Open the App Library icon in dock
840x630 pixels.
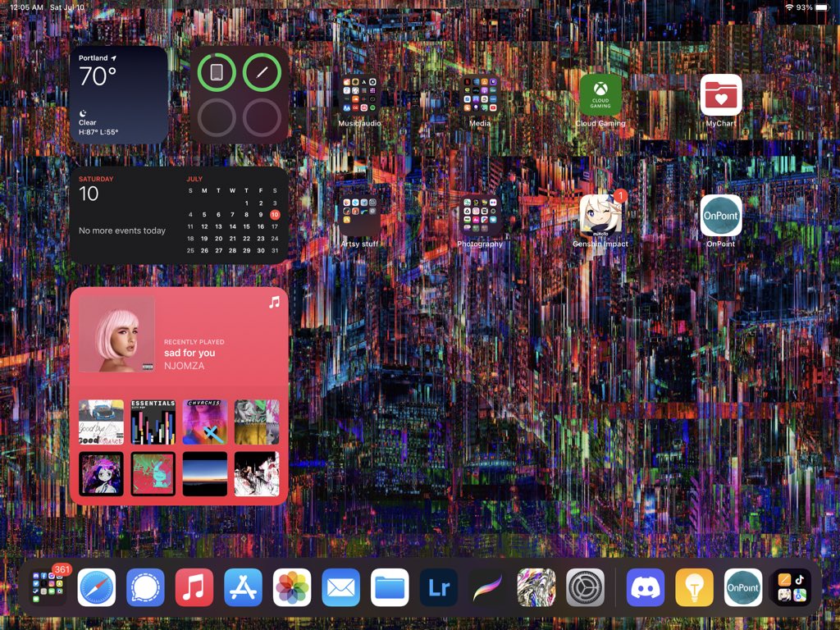[792, 587]
